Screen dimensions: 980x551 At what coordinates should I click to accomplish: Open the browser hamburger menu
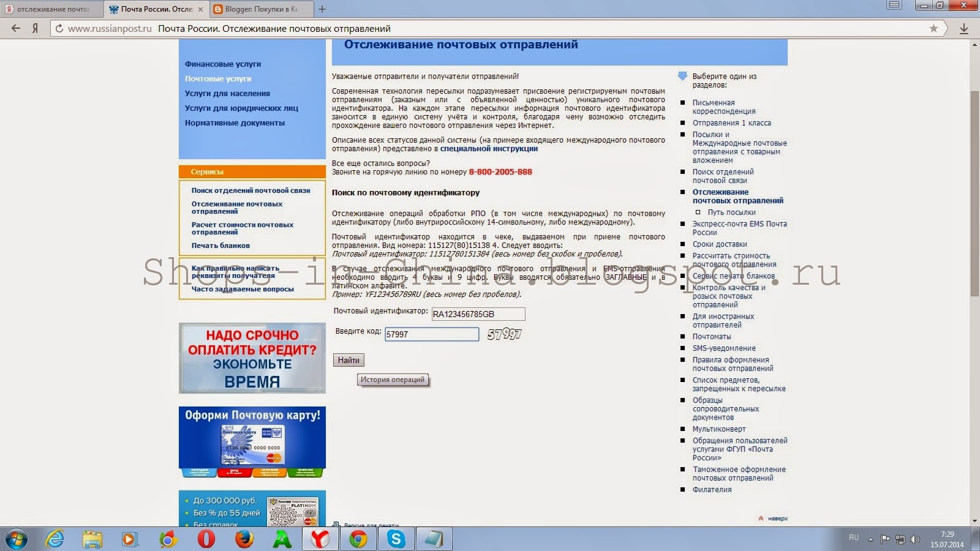(894, 6)
